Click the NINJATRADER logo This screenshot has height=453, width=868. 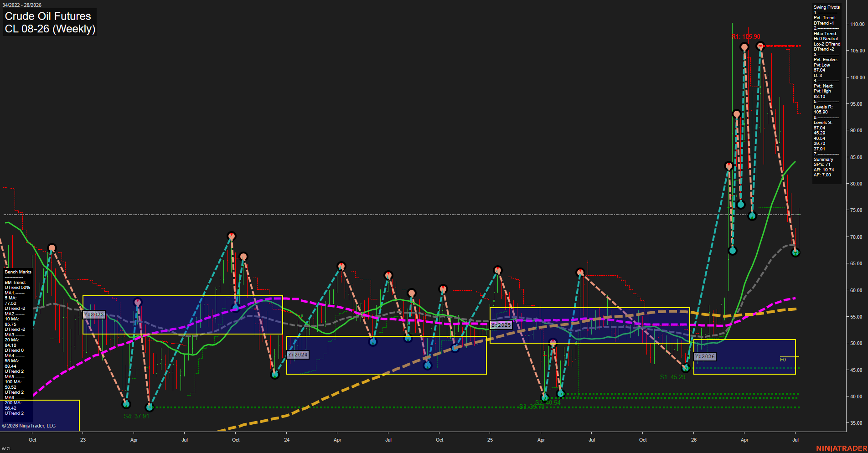(x=842, y=448)
